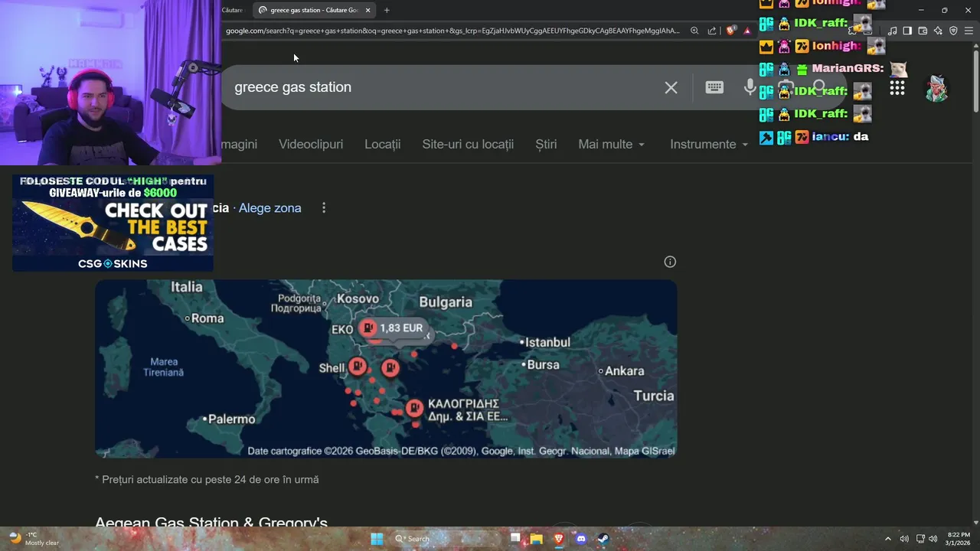Open the Google account avatar menu
980x551 pixels.
[936, 88]
